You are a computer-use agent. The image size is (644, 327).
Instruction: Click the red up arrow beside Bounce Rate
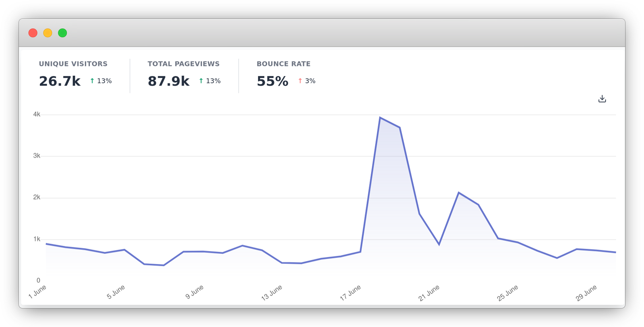coord(300,81)
